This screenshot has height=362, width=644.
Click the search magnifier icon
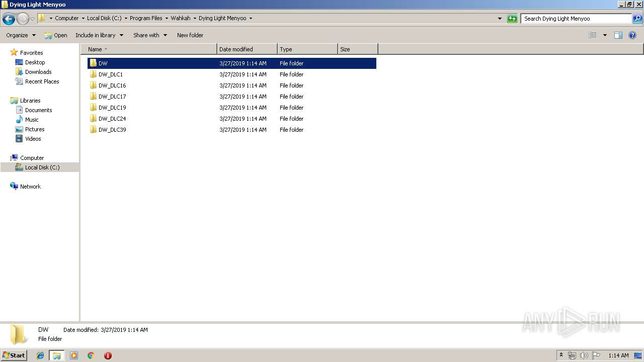(637, 19)
